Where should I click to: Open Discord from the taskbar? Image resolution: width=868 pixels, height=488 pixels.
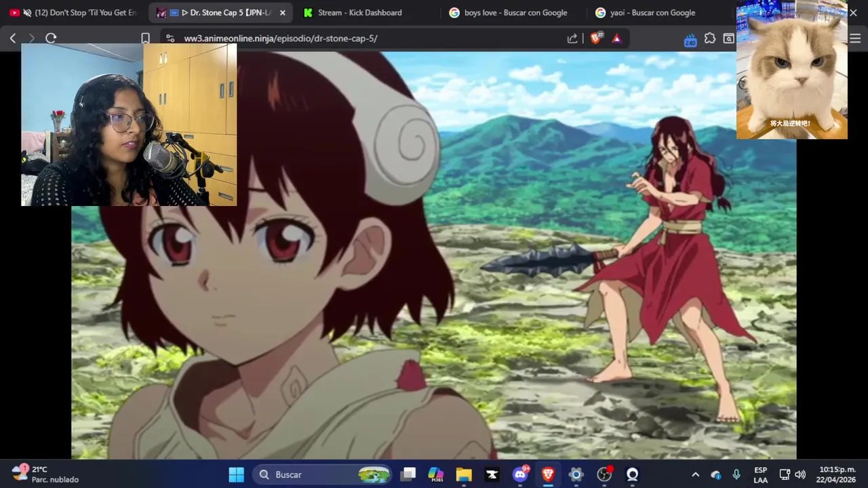coord(520,474)
